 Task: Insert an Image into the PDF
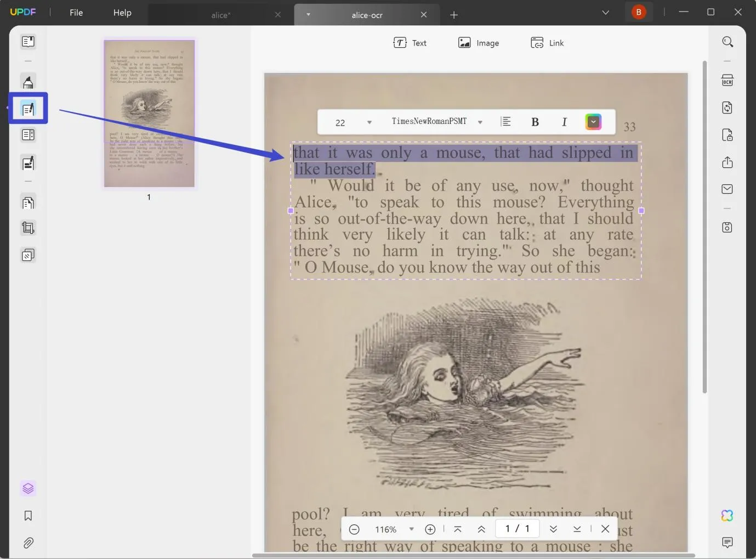(x=478, y=42)
